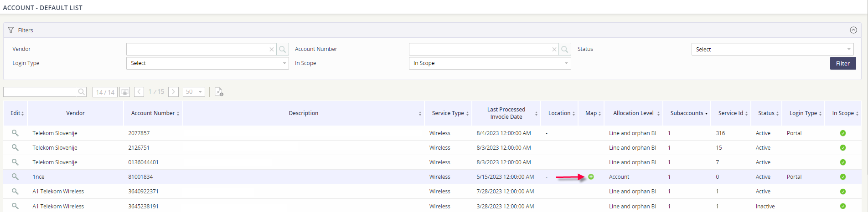Sort by Service Type column header
Viewport: 868px width, 212px height.
(448, 113)
